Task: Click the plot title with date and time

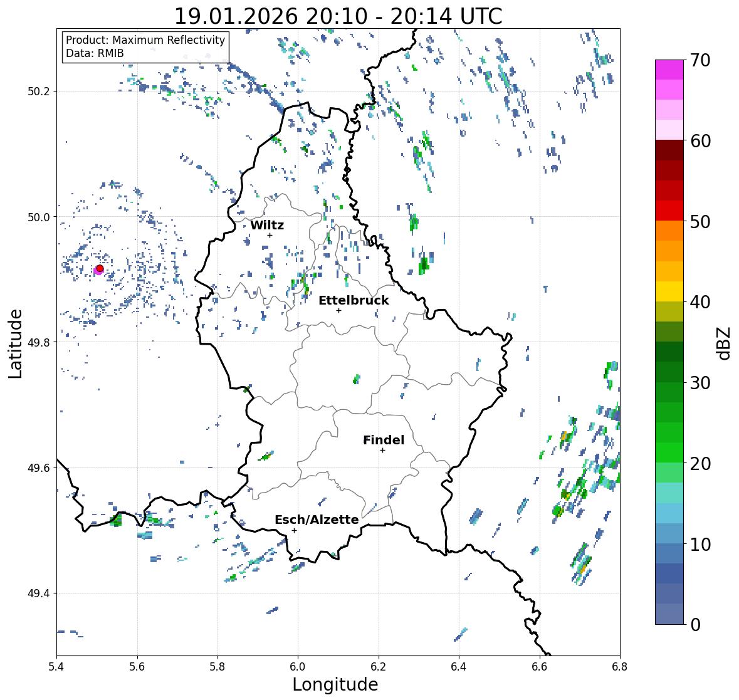Action: [338, 16]
